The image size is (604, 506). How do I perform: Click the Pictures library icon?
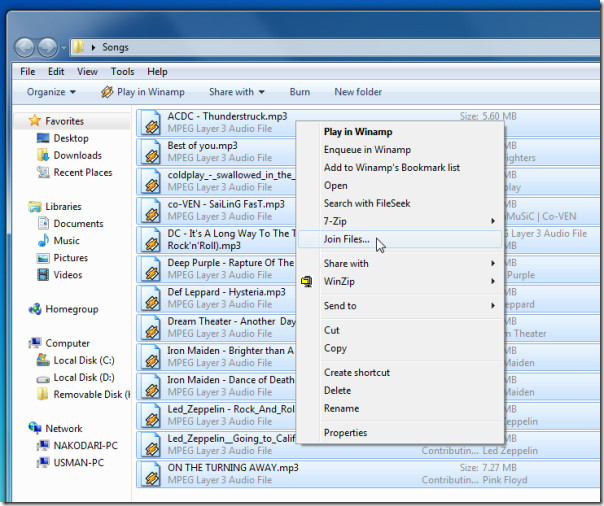pyautogui.click(x=43, y=258)
